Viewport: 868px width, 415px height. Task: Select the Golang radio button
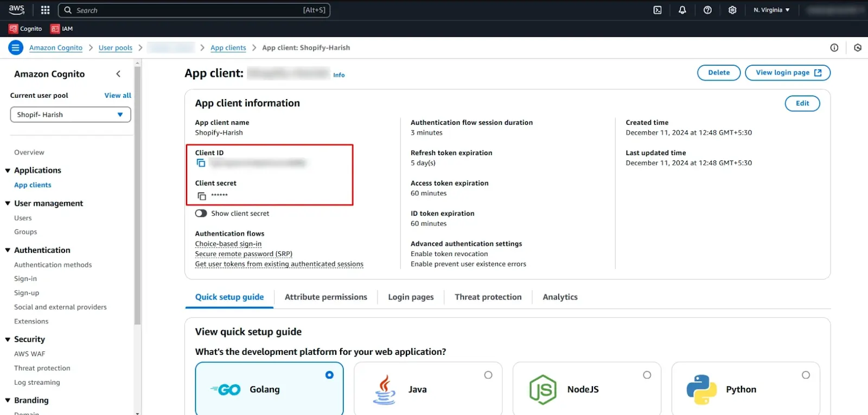click(x=329, y=375)
